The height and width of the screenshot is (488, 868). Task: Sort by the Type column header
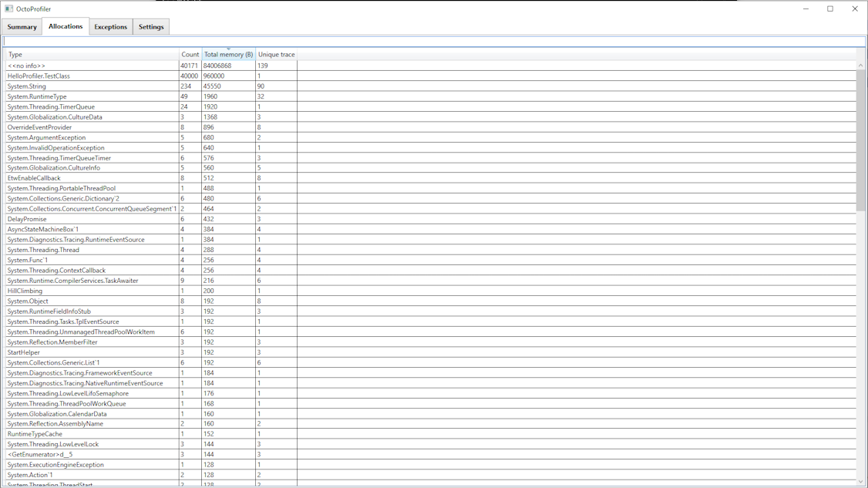point(92,54)
